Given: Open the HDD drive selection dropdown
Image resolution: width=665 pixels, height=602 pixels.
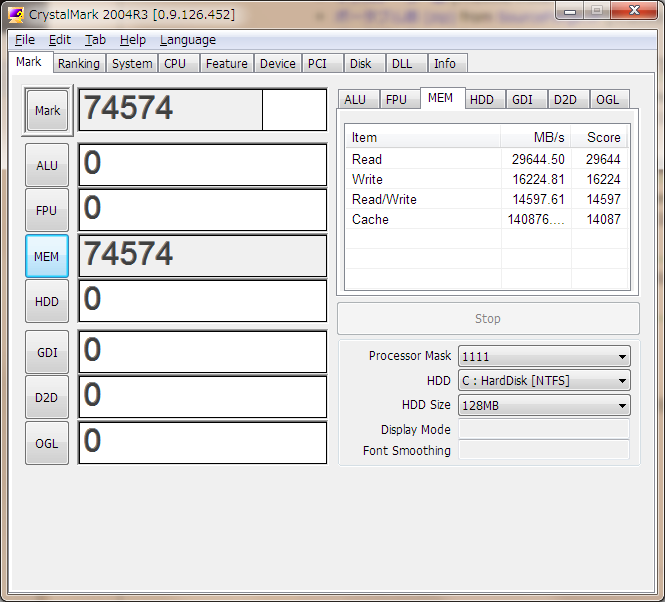Looking at the screenshot, I should 543,380.
